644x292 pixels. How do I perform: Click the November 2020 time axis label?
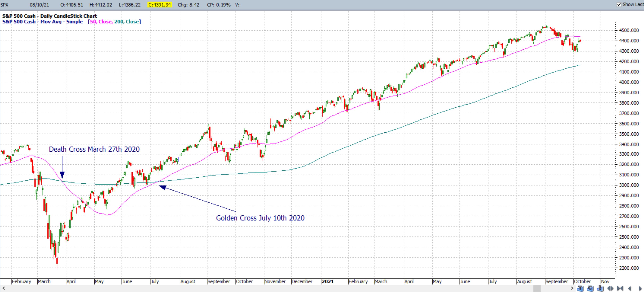pyautogui.click(x=275, y=281)
